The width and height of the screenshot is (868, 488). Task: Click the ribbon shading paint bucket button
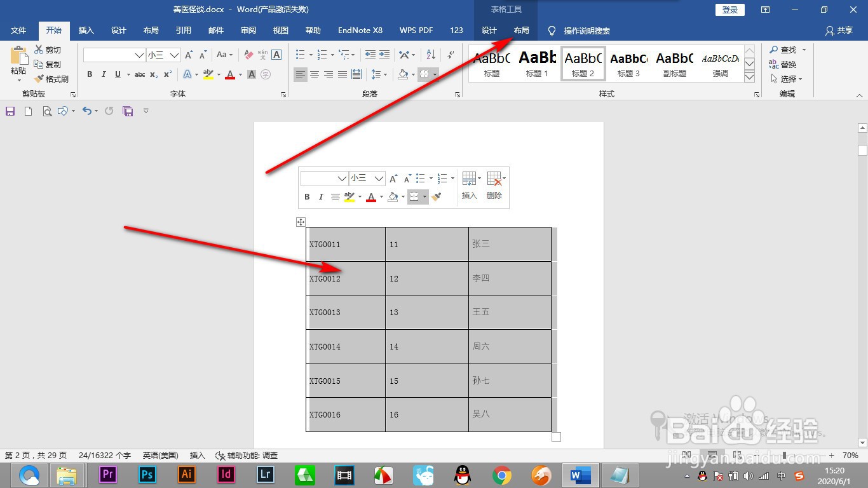(x=403, y=74)
